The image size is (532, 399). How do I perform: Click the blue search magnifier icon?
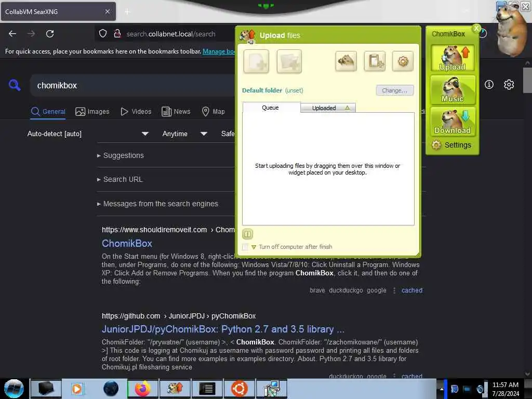tap(14, 85)
